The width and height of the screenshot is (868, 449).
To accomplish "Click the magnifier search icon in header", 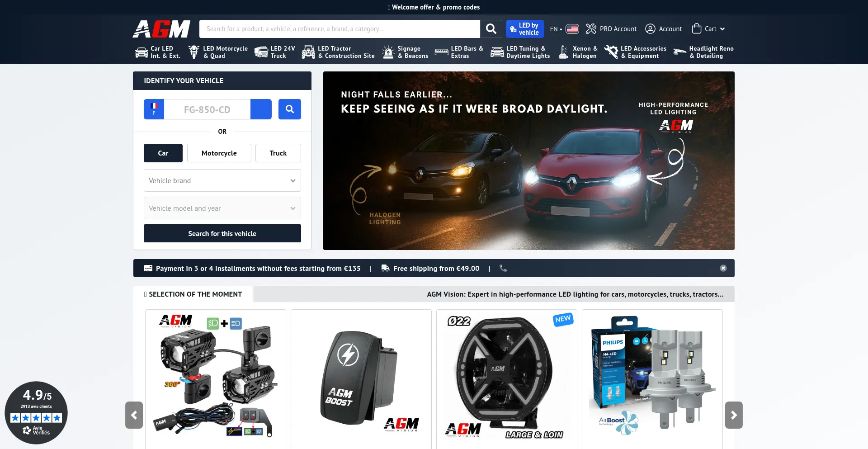I will click(x=491, y=29).
